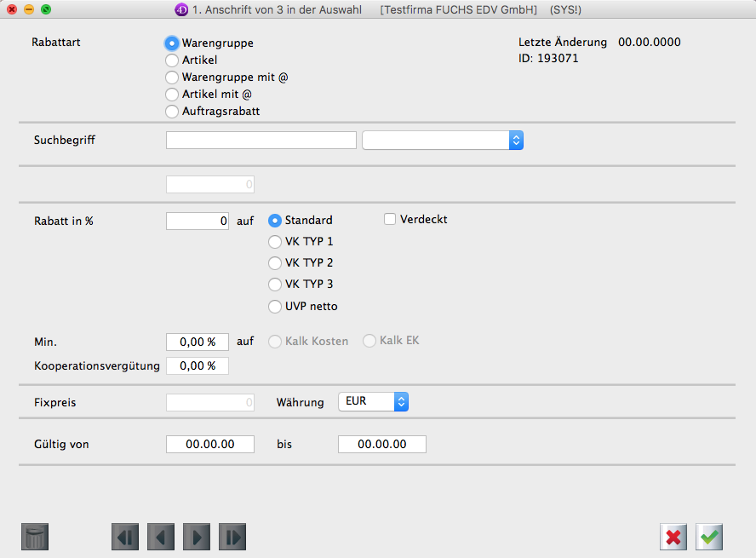Open the Währung EUR dropdown
This screenshot has width=756, height=558.
coord(374,401)
